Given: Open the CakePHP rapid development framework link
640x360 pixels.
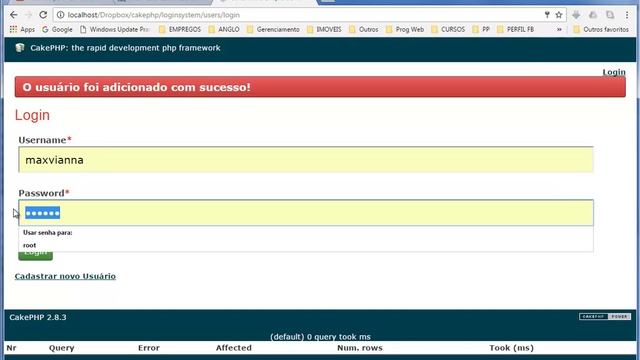Looking at the screenshot, I should click(x=125, y=48).
